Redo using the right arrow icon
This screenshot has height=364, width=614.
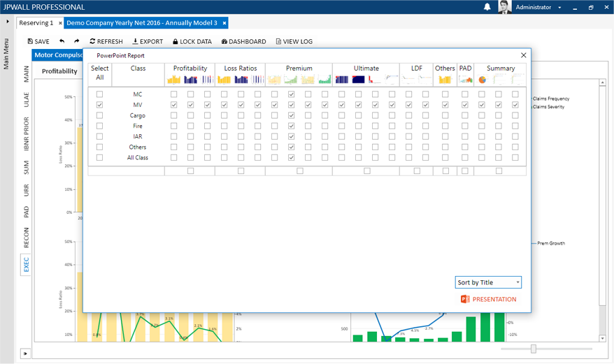77,41
